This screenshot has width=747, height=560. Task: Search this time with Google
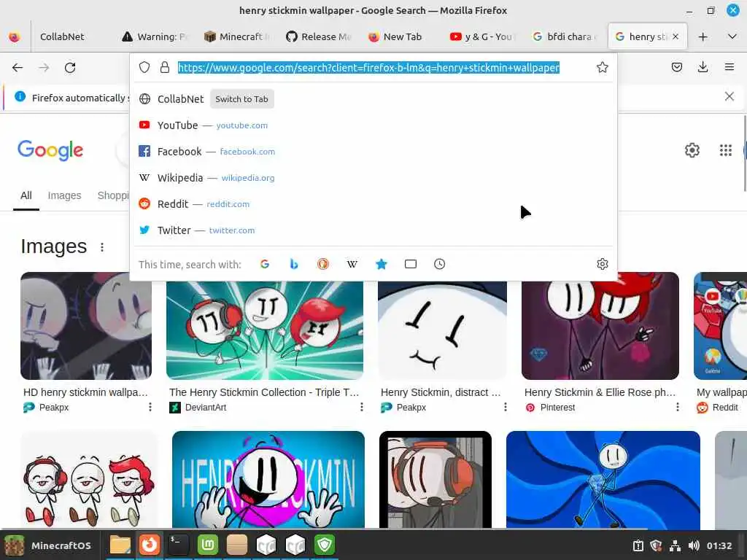coord(265,264)
